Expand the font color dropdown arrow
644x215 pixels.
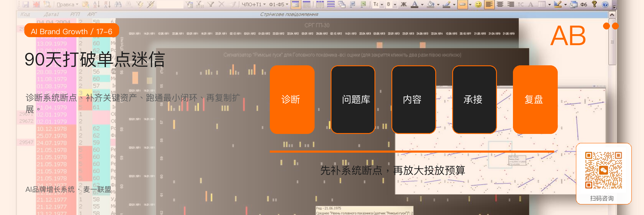pyautogui.click(x=422, y=4)
